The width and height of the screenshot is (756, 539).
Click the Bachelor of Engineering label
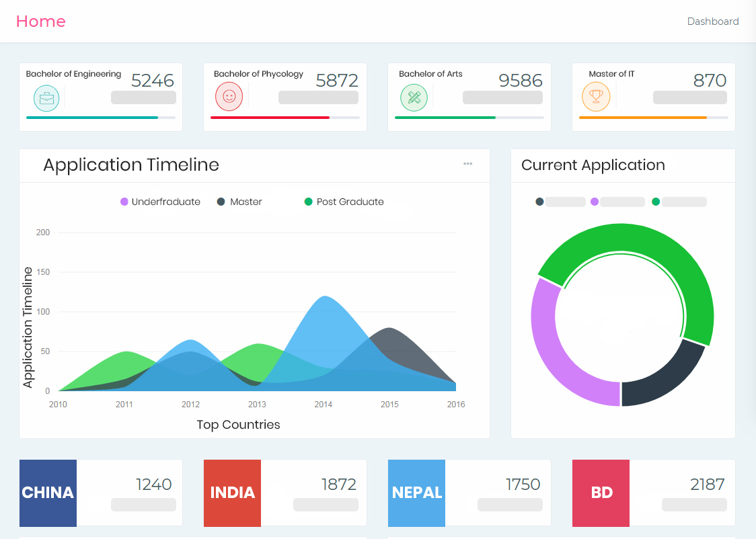[73, 74]
